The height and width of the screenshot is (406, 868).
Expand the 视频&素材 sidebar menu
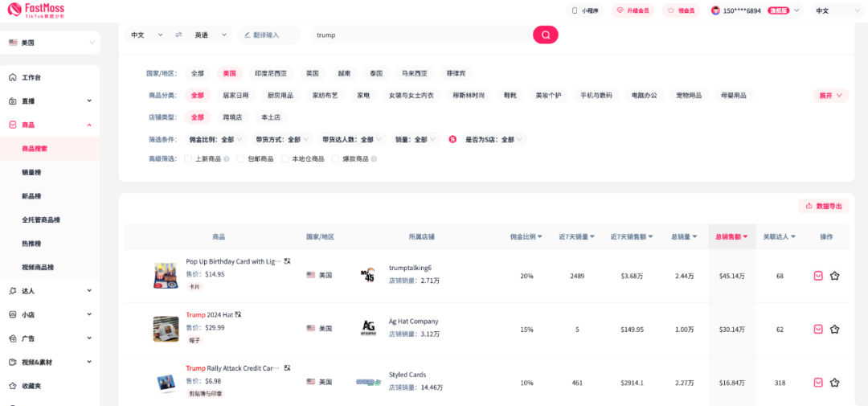(50, 363)
